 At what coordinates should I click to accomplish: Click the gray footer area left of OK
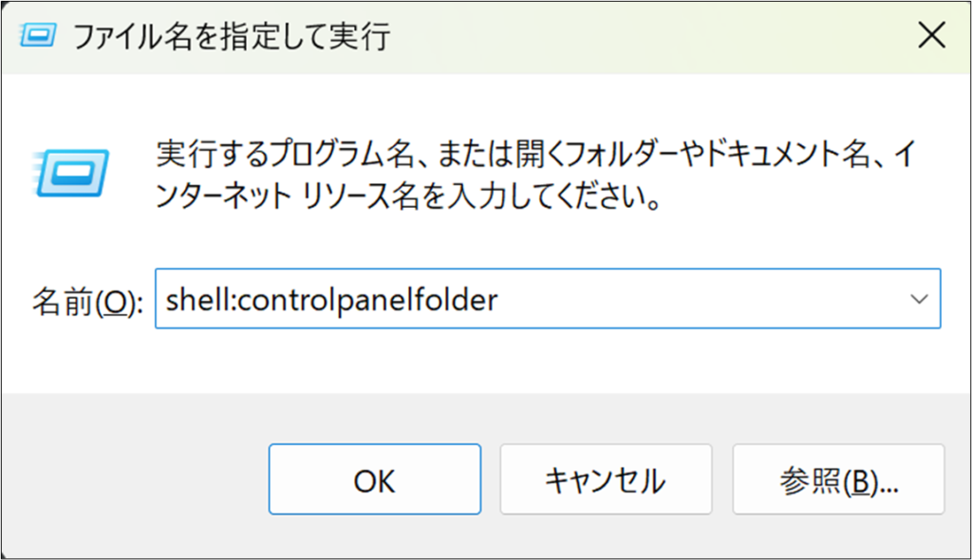133,479
